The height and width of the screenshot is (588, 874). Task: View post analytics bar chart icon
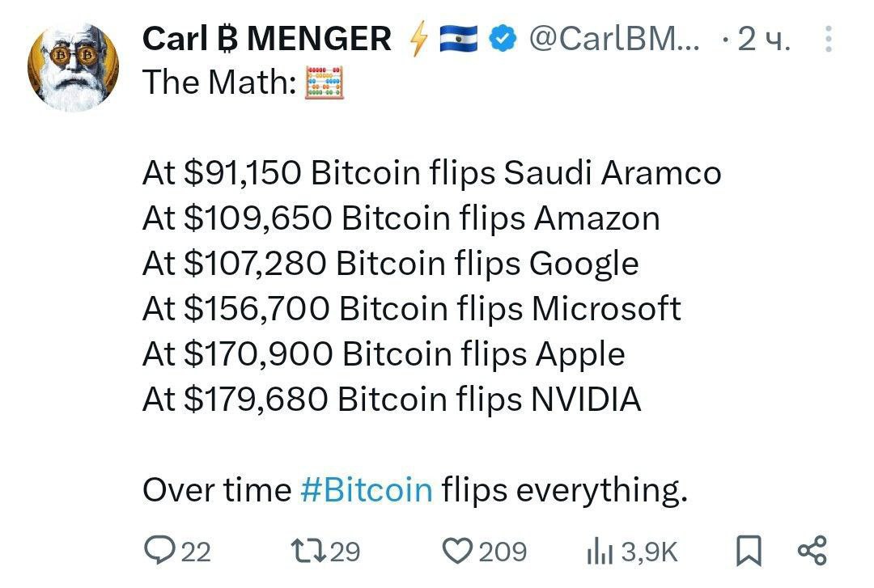pyautogui.click(x=600, y=552)
